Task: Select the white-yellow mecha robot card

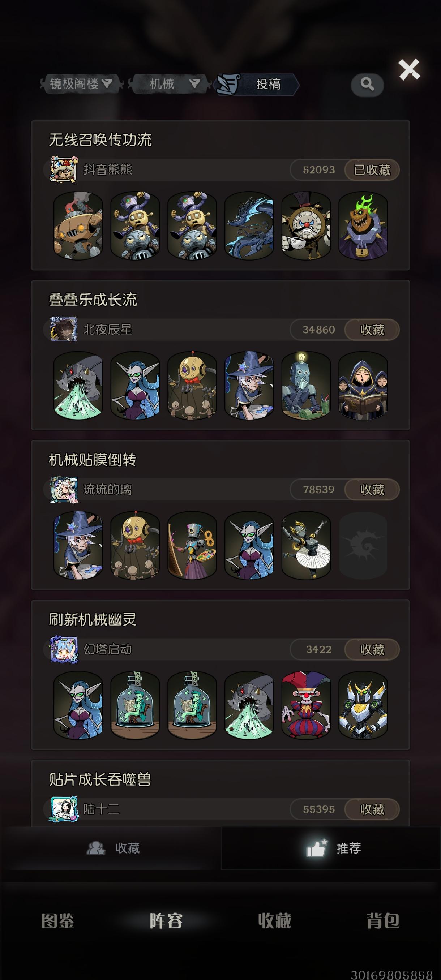Action: (363, 705)
